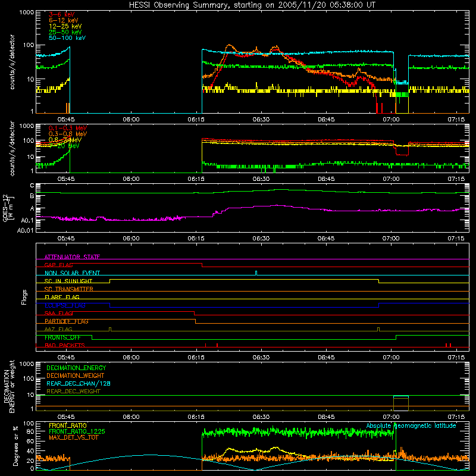Image resolution: width=476 pixels, height=476 pixels.
Task: Click the 7-20 MeV legend label
Action: [64, 146]
